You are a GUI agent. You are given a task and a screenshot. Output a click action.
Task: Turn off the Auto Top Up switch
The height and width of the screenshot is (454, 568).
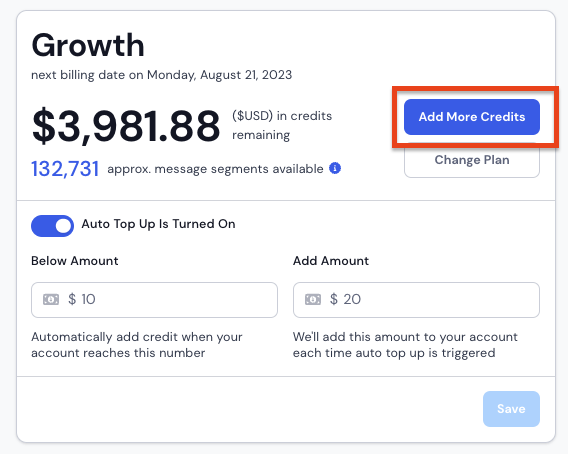(53, 226)
